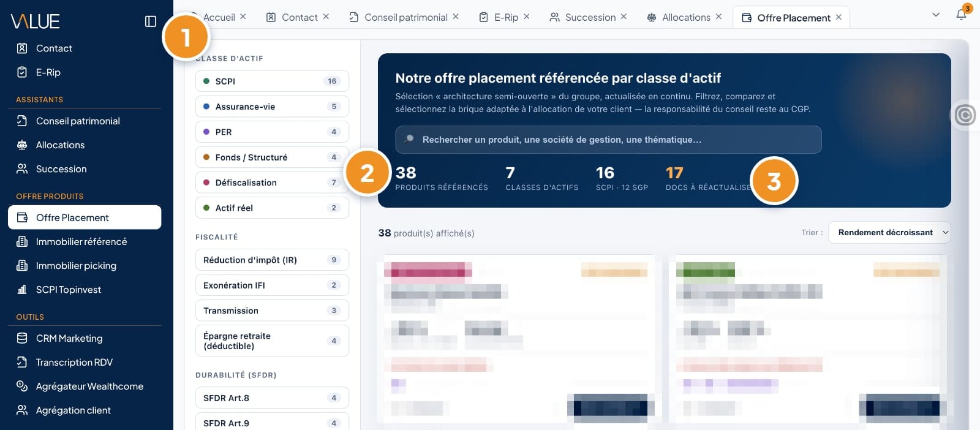Open SCPI Topinvest in the sidebar
Screen dimensions: 980x430
click(x=85, y=290)
